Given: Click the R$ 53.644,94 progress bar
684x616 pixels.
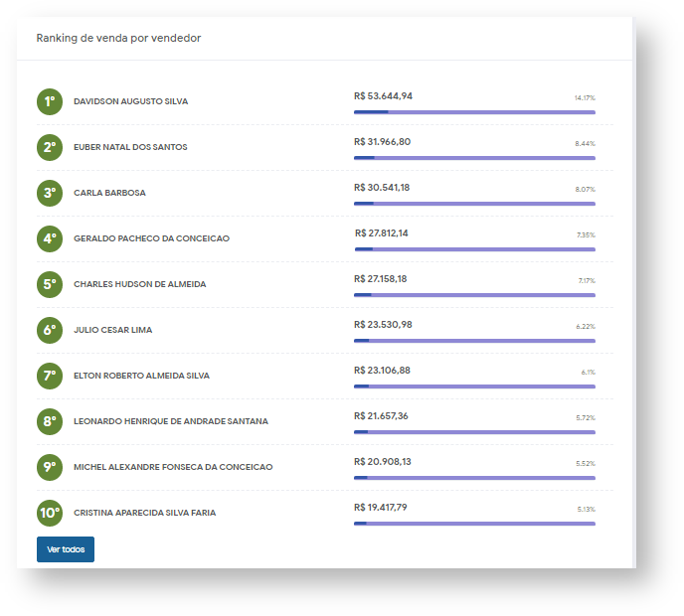Looking at the screenshot, I should tap(474, 112).
